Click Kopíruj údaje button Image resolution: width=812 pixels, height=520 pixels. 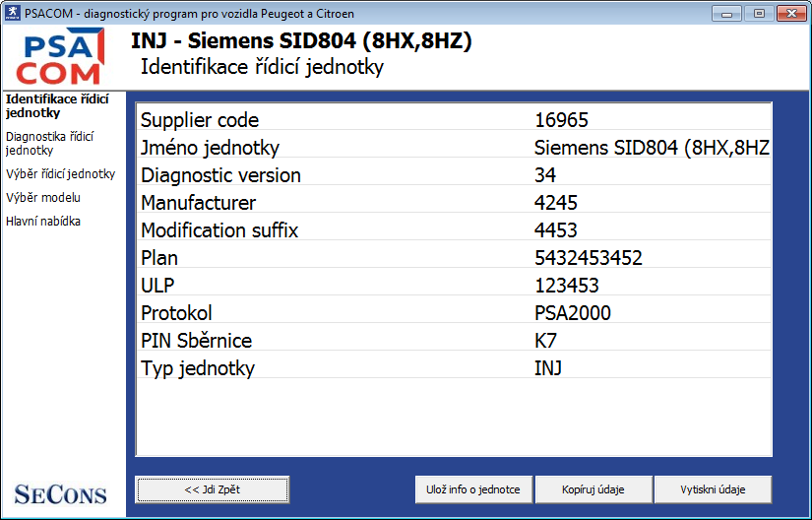coord(593,489)
